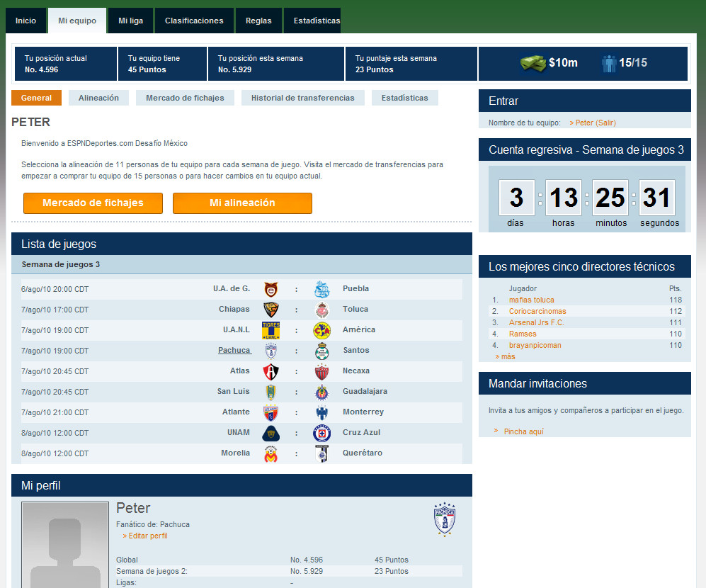The width and height of the screenshot is (706, 588).
Task: Click the squad size people icon
Action: [609, 63]
